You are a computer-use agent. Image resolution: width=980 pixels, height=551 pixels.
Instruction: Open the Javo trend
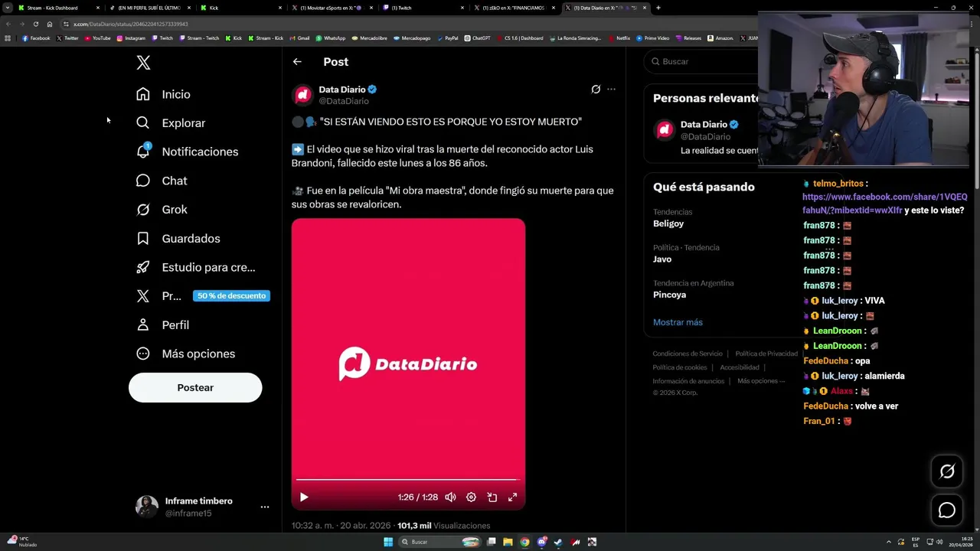click(662, 259)
